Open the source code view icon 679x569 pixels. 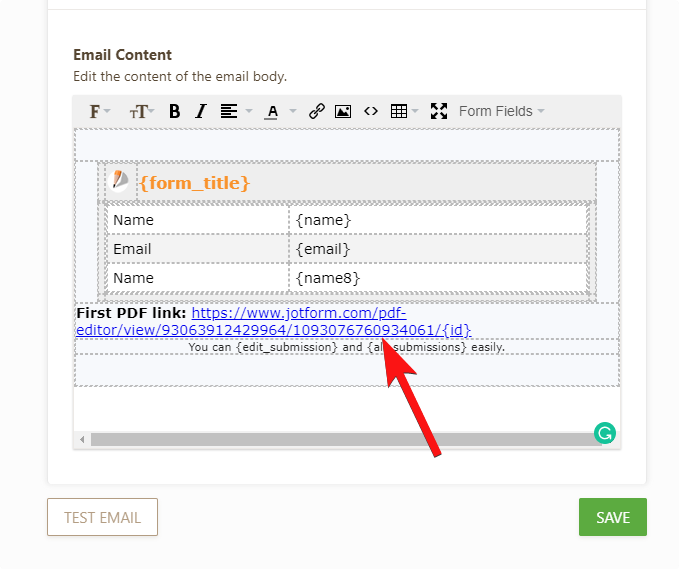[371, 111]
